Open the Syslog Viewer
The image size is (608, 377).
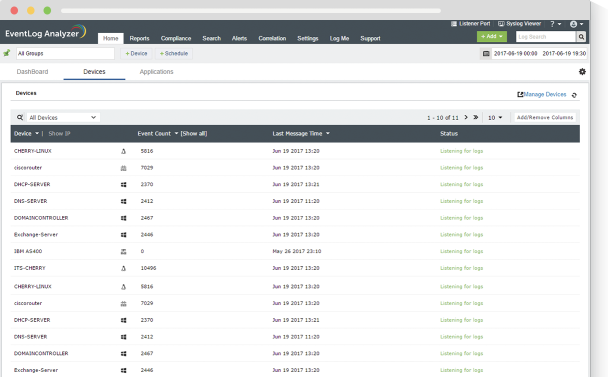(x=519, y=24)
